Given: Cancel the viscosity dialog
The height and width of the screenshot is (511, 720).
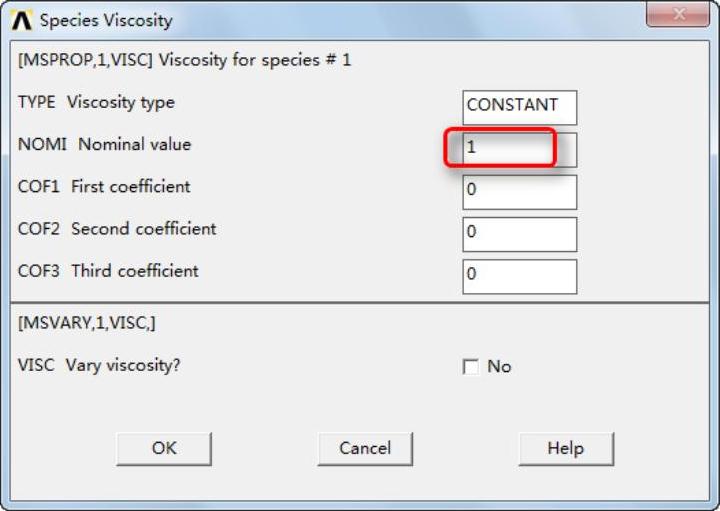Looking at the screenshot, I should pyautogui.click(x=364, y=448).
